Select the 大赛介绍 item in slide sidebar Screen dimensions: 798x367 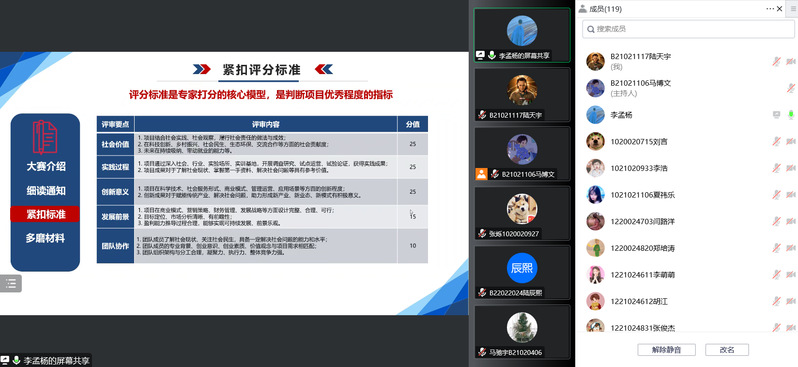(x=46, y=166)
